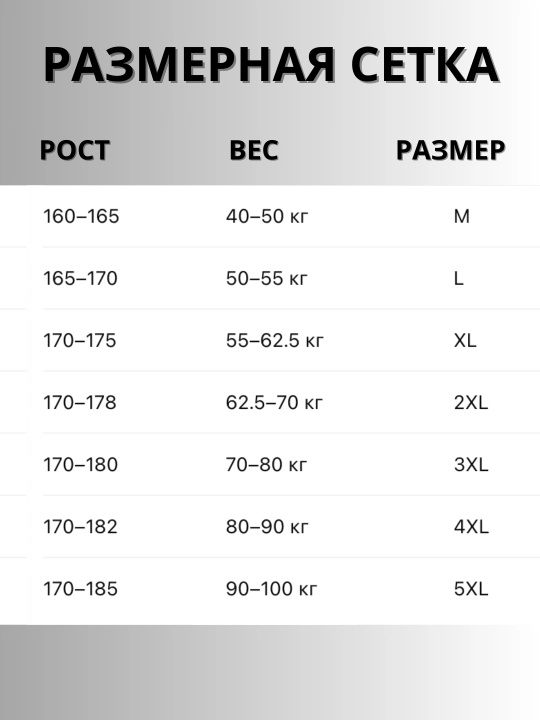Screen dimensions: 540x720
Task: Click the 170–178 height cell
Action: pos(80,403)
